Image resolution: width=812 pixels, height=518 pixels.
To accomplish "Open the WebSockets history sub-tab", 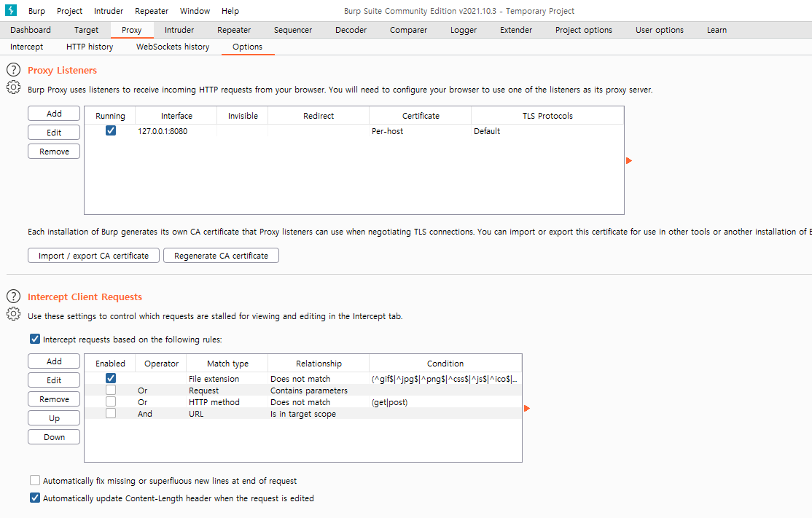I will click(173, 47).
